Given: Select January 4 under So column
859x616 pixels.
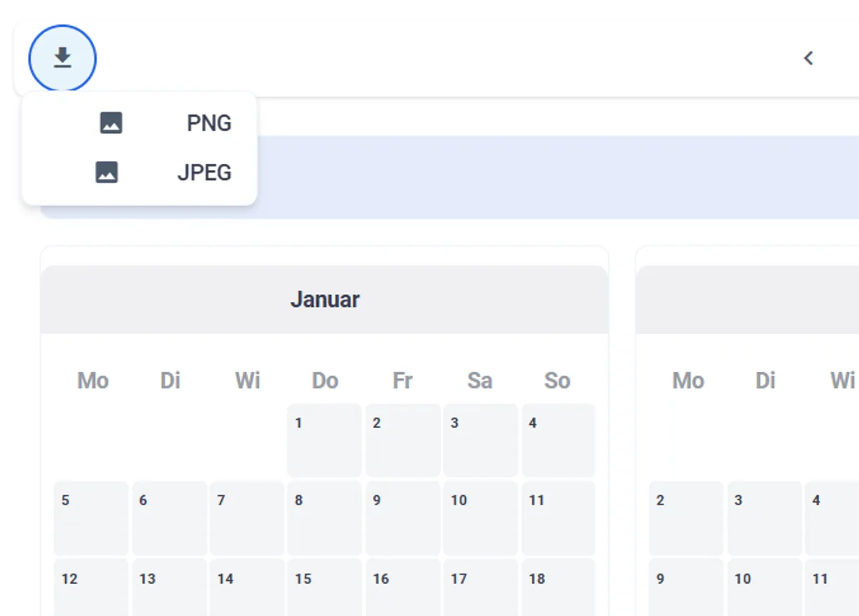Looking at the screenshot, I should click(558, 439).
